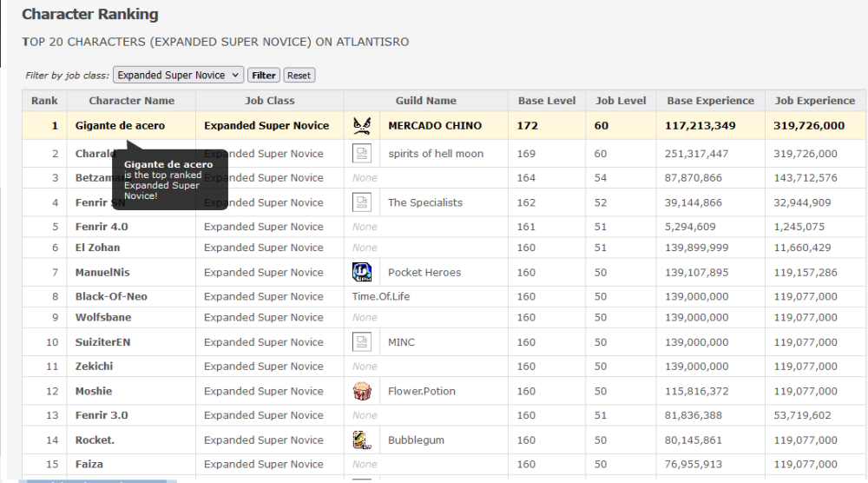
Task: Click the Bubblegum guild emblem icon
Action: click(361, 440)
